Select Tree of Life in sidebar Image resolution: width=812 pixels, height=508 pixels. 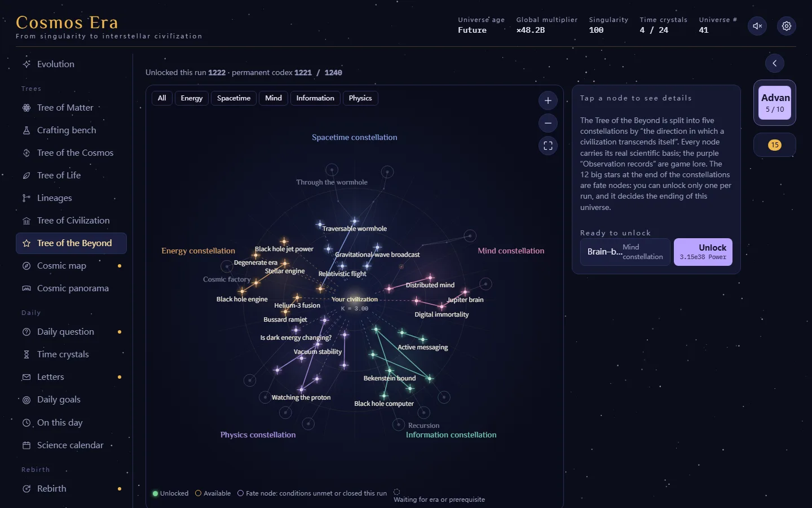[71, 176]
